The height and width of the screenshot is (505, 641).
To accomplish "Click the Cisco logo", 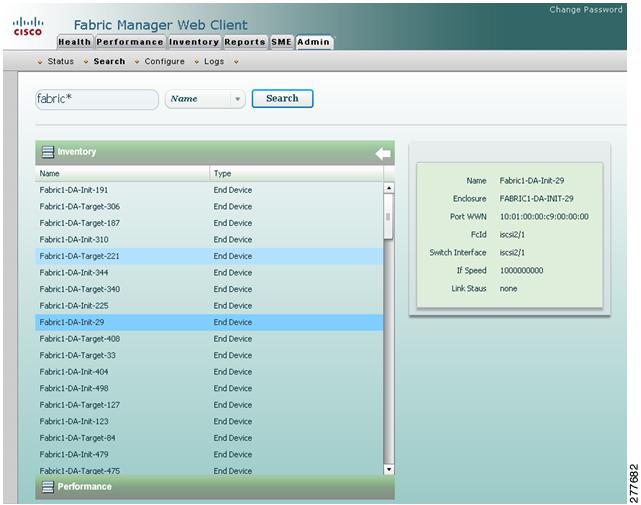I will coord(28,27).
